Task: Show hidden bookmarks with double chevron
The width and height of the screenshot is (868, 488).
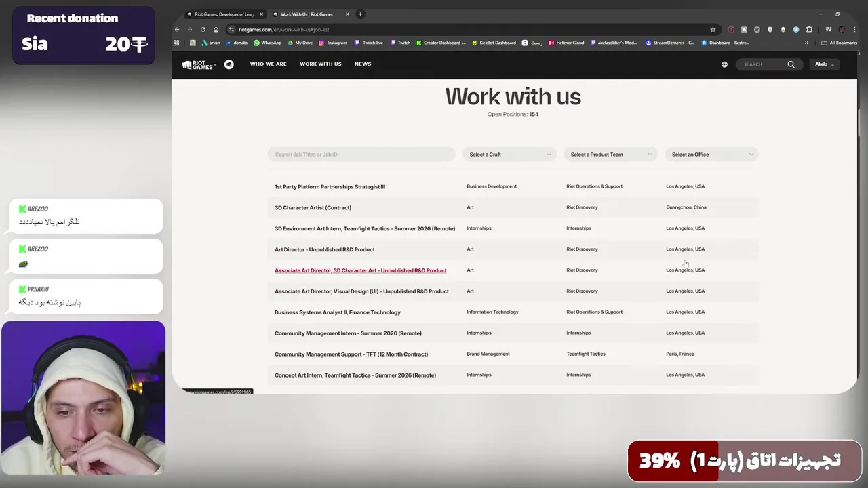Action: click(x=806, y=43)
